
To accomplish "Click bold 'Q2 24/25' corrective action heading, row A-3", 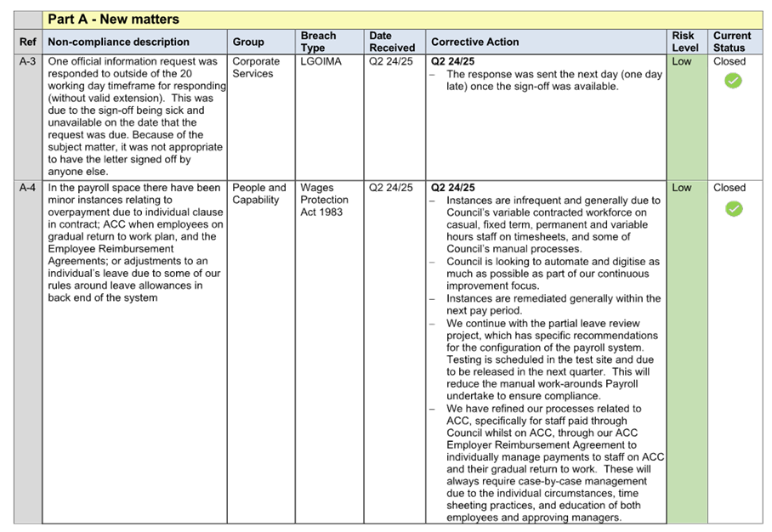I will [453, 61].
